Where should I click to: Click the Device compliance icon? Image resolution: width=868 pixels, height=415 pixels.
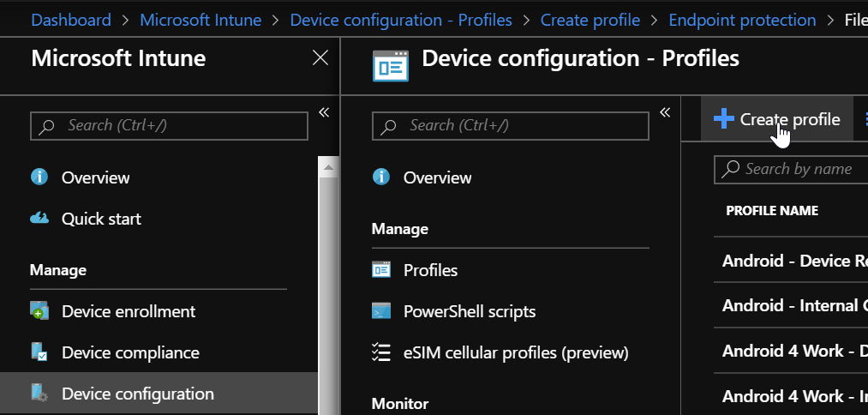click(39, 352)
